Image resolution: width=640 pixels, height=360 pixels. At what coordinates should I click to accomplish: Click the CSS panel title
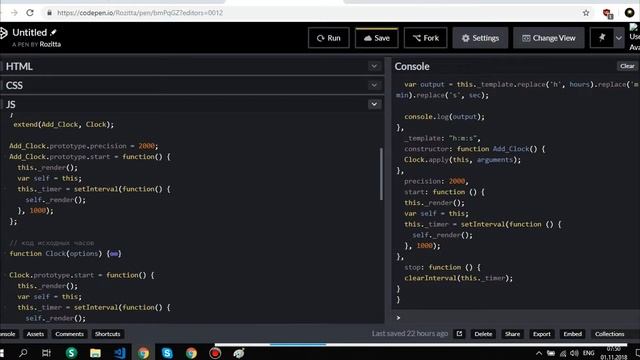click(14, 85)
